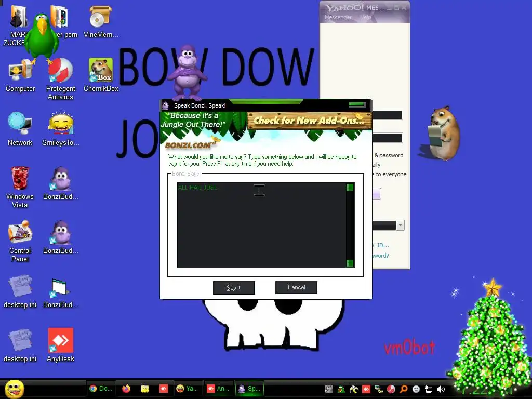The image size is (532, 399).
Task: Open Firefox from the taskbar
Action: click(126, 389)
